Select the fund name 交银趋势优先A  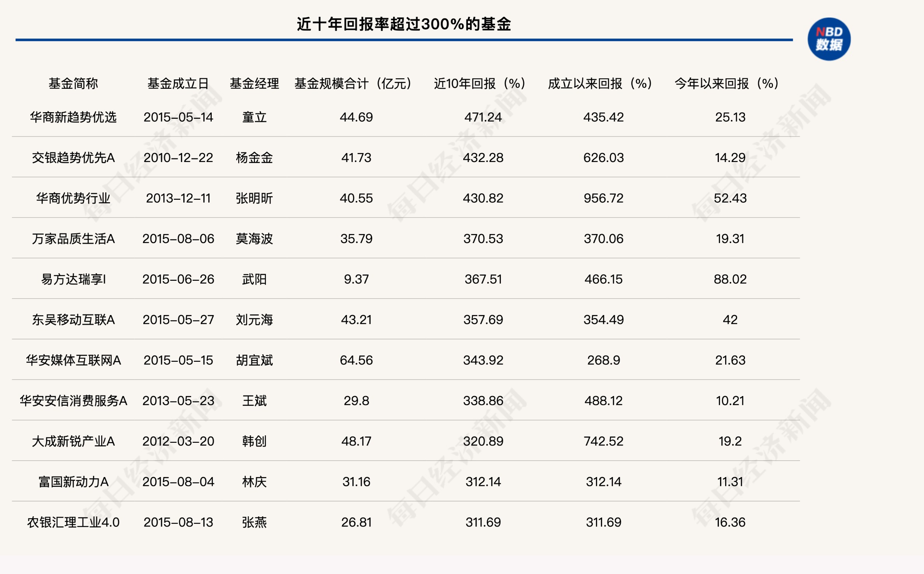(x=73, y=158)
